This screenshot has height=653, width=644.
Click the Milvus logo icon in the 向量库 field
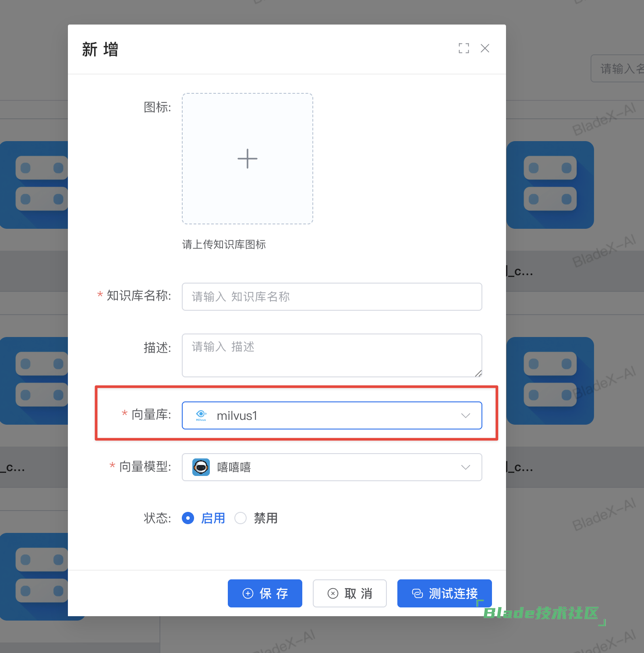201,415
